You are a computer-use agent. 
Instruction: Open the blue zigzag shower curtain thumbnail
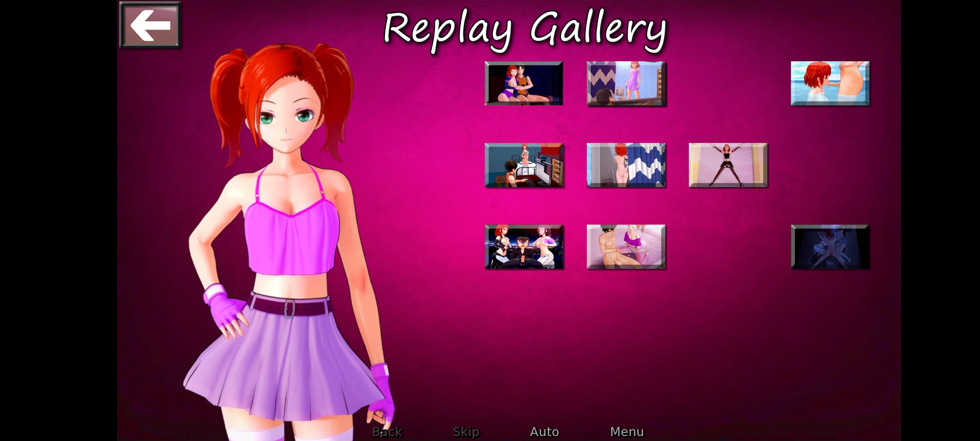626,165
